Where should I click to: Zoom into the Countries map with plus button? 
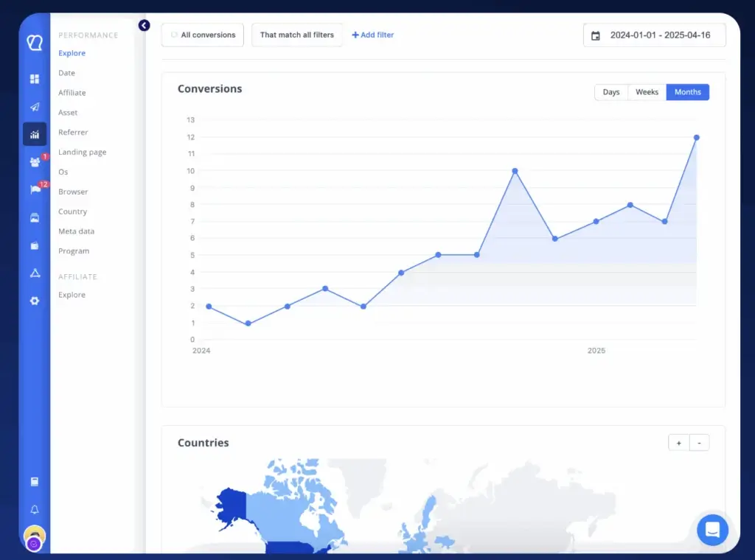[x=678, y=442]
